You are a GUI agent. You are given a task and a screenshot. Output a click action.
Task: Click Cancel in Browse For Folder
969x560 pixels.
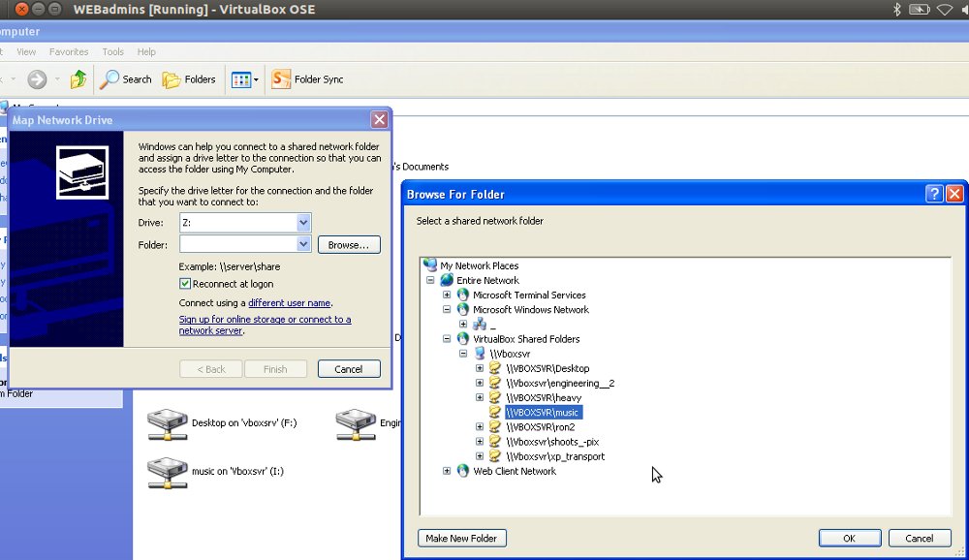tap(920, 539)
